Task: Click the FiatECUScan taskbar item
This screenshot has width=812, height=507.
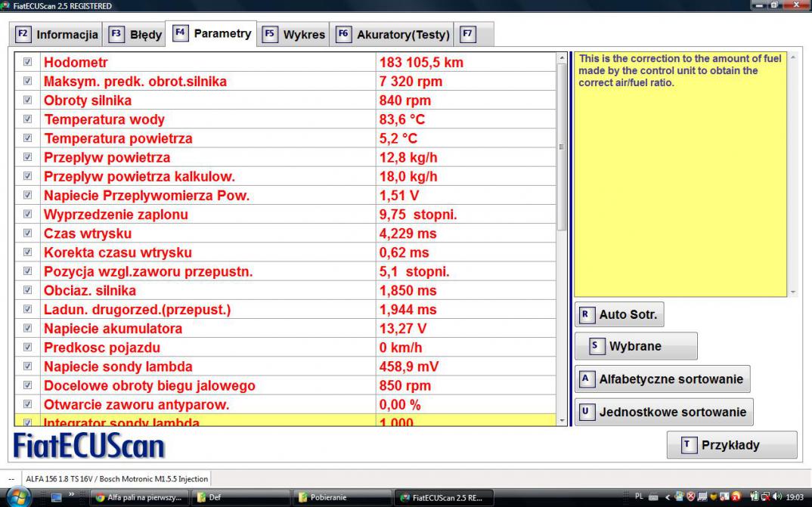Action: pos(444,497)
